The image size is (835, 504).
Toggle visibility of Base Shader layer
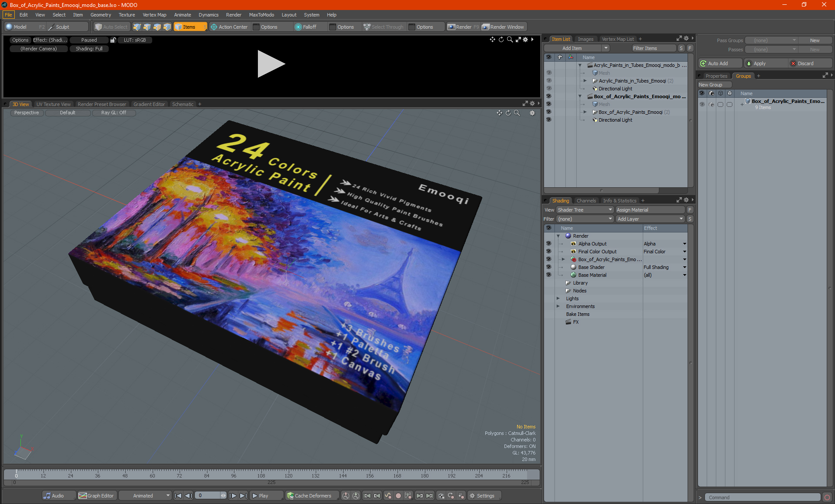click(548, 267)
